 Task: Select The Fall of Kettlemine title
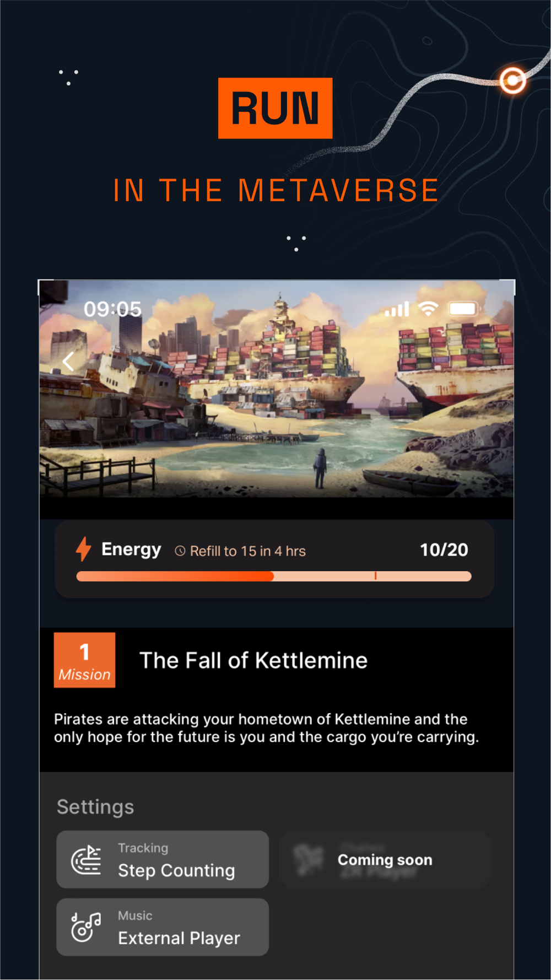click(253, 660)
